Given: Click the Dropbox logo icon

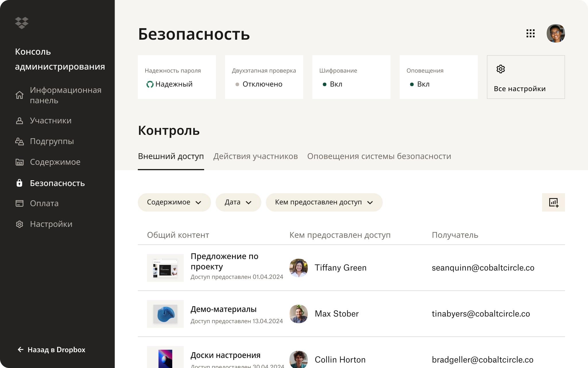Looking at the screenshot, I should tap(22, 23).
